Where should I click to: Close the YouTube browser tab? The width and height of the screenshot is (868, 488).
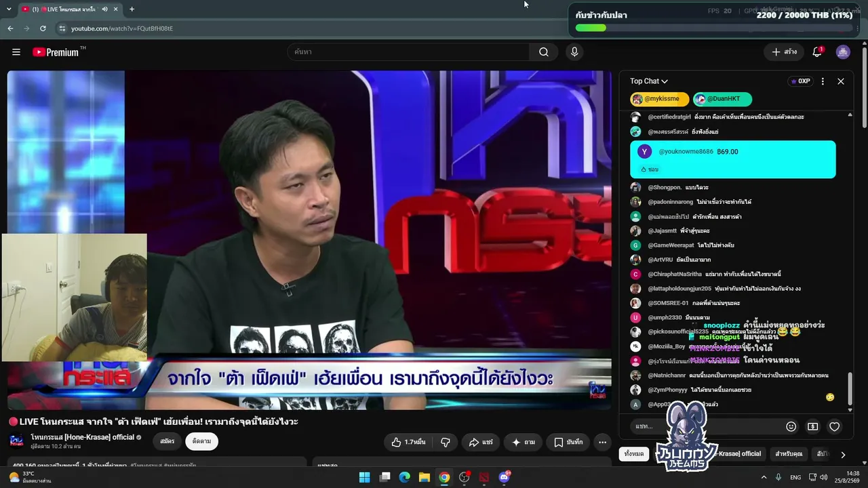(x=116, y=9)
